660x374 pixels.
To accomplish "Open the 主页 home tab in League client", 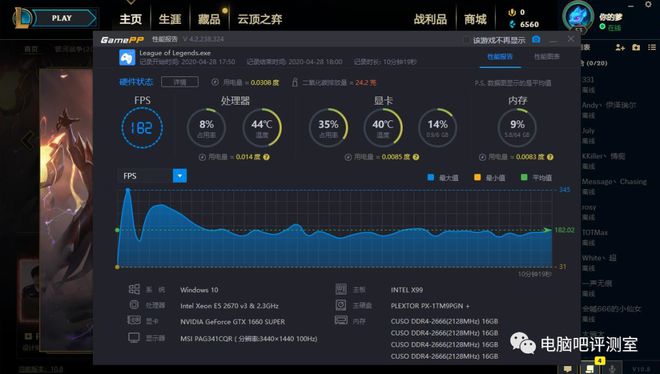I will 130,19.
